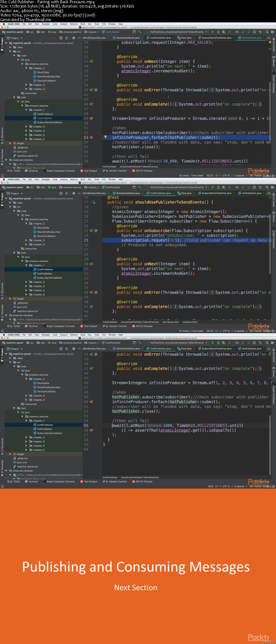Toggle 2: Favorites tool window in 00:01:51 frame
Viewport: 276px width, 644px height.
tap(2, 313)
